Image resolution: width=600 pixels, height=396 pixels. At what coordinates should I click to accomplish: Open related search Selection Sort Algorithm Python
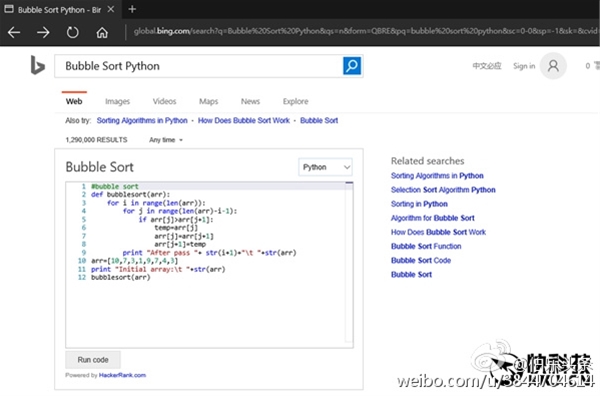[443, 190]
